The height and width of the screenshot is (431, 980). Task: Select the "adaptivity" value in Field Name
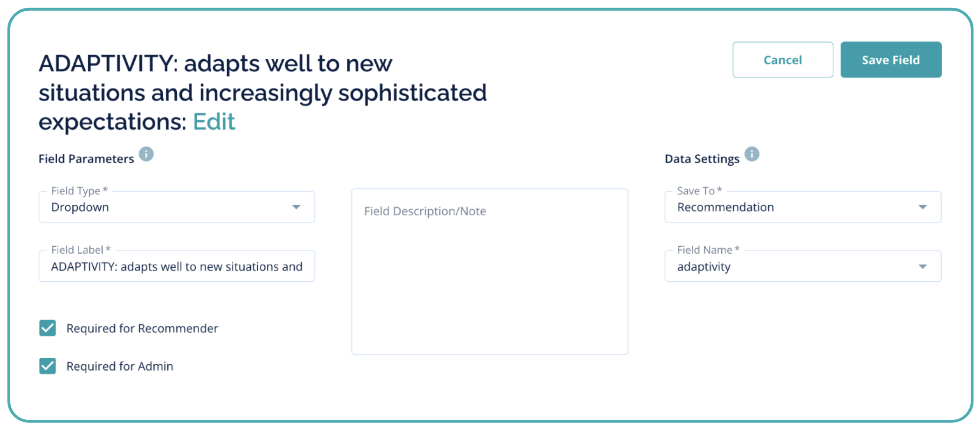(x=704, y=267)
